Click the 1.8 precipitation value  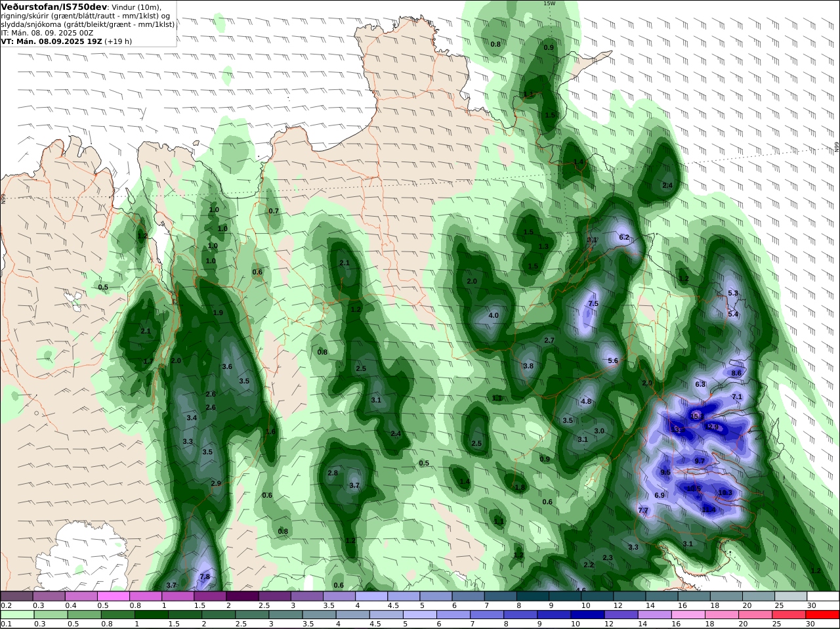520,487
